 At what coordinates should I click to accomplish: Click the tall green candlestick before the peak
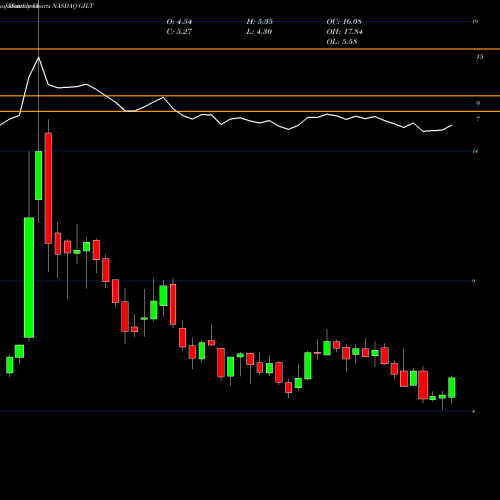pos(29,277)
